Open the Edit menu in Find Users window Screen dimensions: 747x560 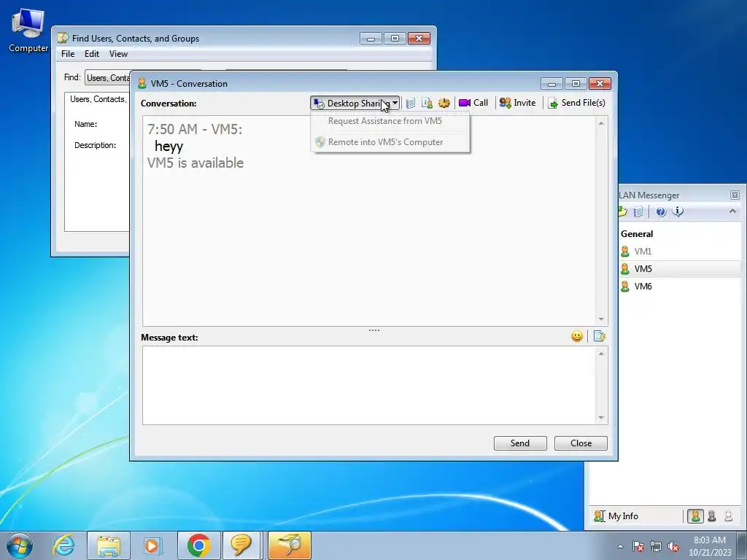[91, 54]
